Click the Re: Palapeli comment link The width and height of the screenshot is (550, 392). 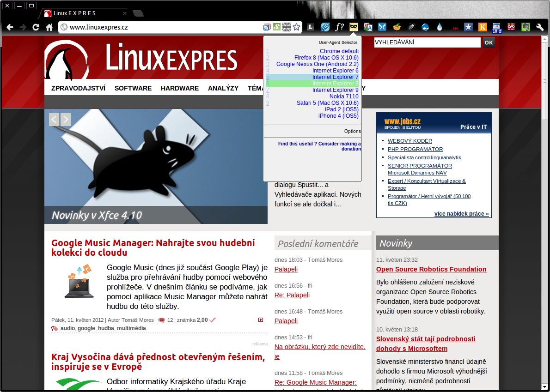pos(292,295)
